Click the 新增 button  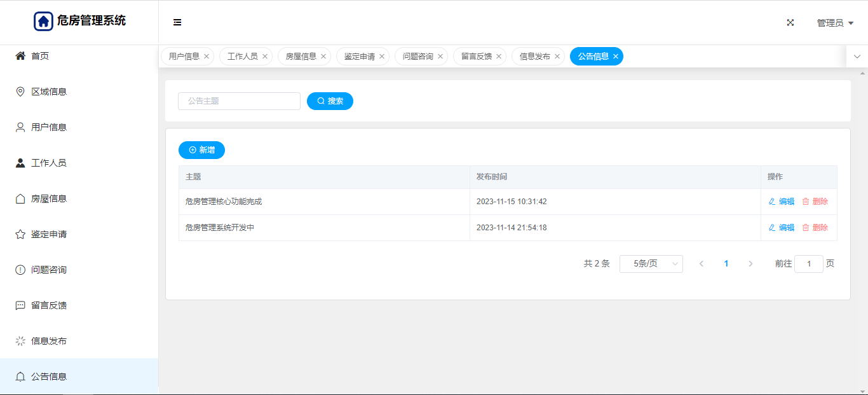201,150
